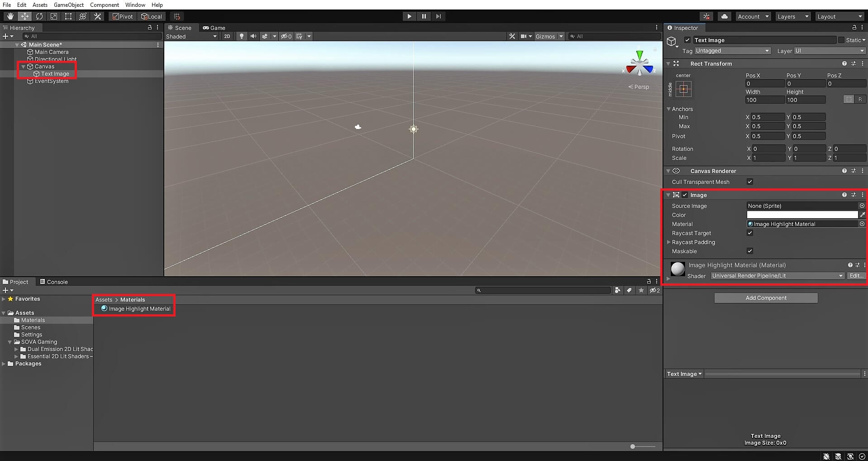868x461 pixels.
Task: Disable the Image component checkbox
Action: tap(685, 195)
